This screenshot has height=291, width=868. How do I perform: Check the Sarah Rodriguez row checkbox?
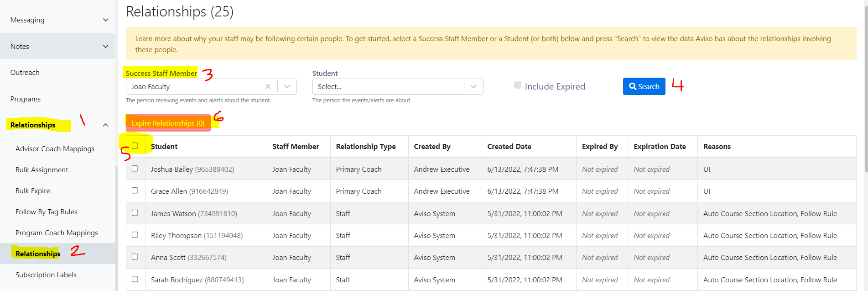coord(135,279)
